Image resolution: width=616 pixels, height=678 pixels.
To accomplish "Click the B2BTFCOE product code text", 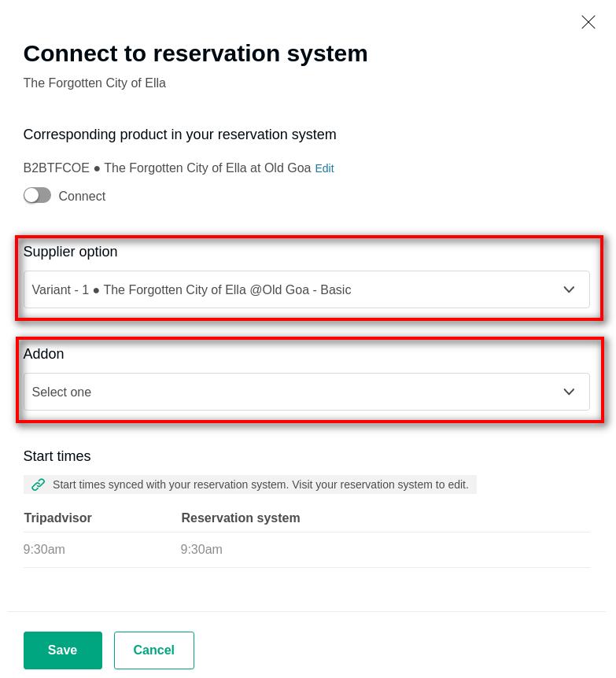I will coord(56,168).
